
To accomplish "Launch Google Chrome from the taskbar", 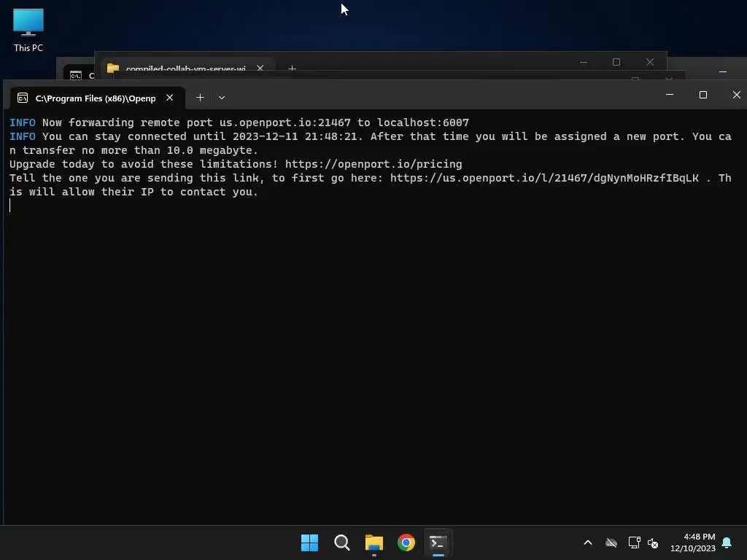I will point(406,542).
